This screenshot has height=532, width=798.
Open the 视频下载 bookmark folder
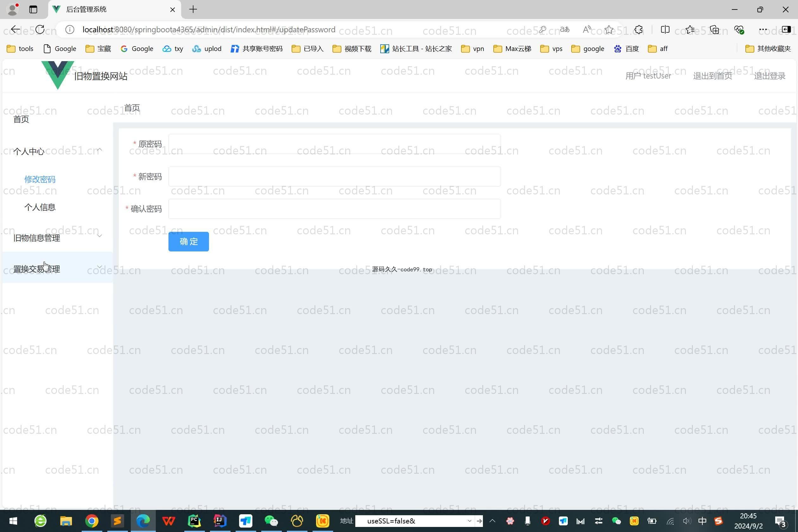click(x=352, y=49)
